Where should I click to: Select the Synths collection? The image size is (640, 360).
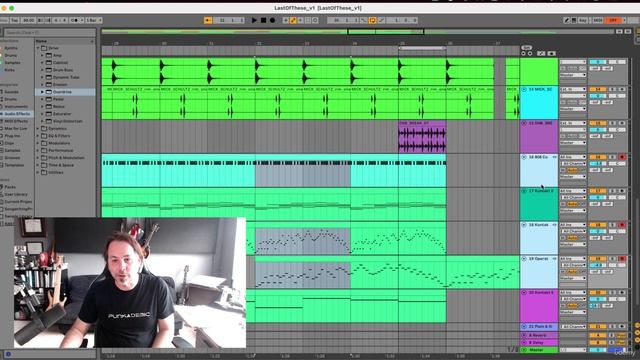pos(11,48)
